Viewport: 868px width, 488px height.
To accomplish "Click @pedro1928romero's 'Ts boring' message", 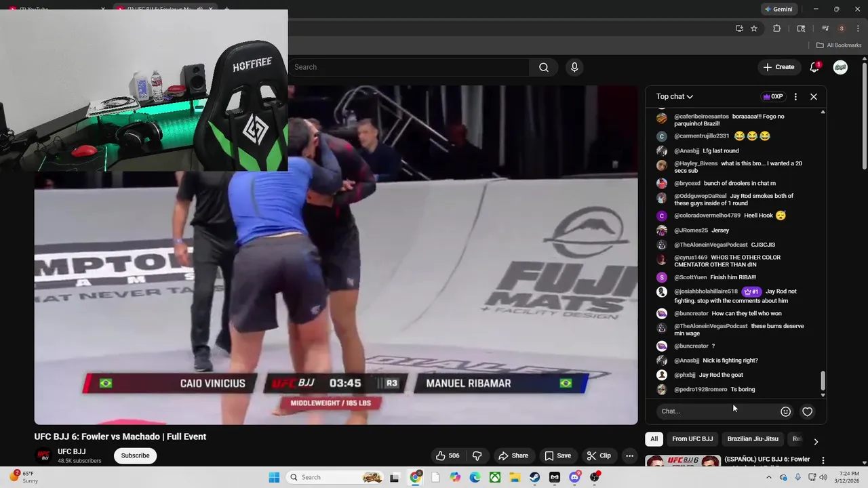I will point(743,390).
